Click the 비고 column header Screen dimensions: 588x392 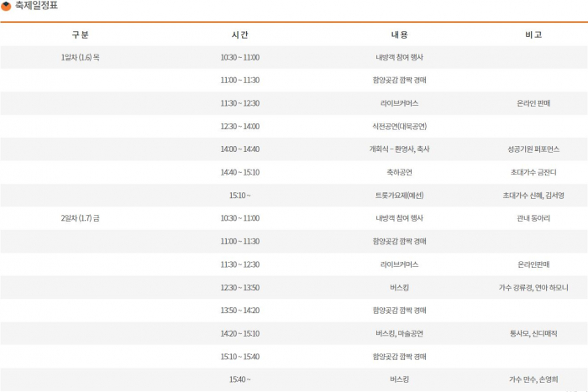(x=533, y=34)
